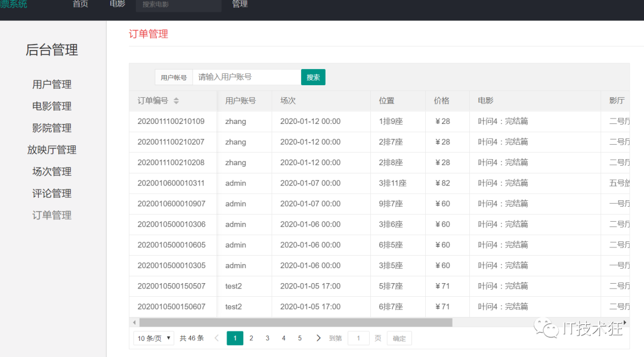Image resolution: width=644 pixels, height=357 pixels.
Task: Click order number 2020010500150507
Action: pos(171,286)
